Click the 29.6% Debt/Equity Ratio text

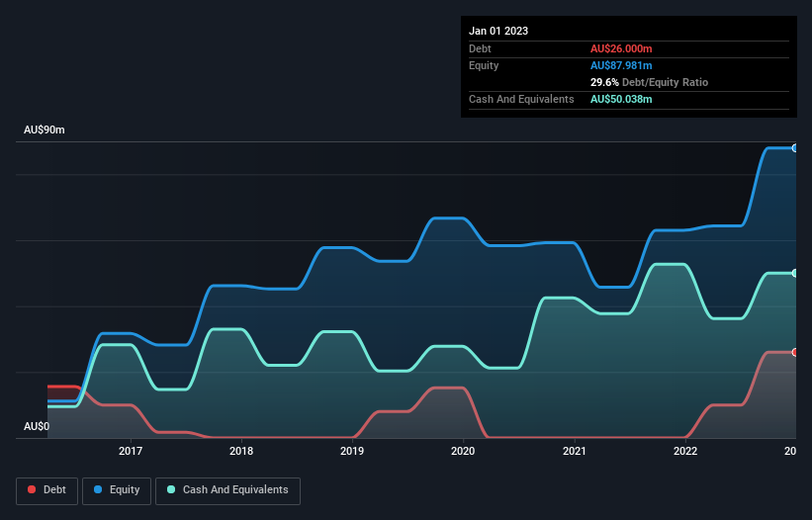click(x=649, y=82)
